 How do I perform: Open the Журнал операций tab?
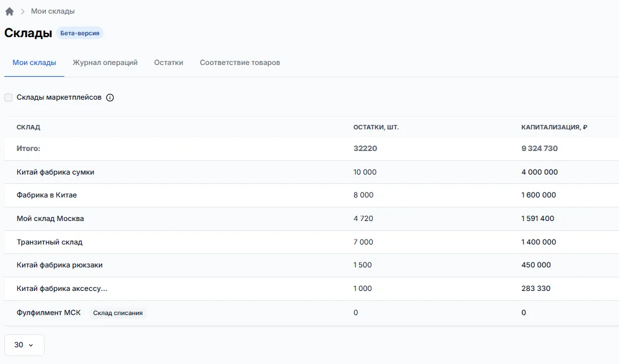point(105,63)
